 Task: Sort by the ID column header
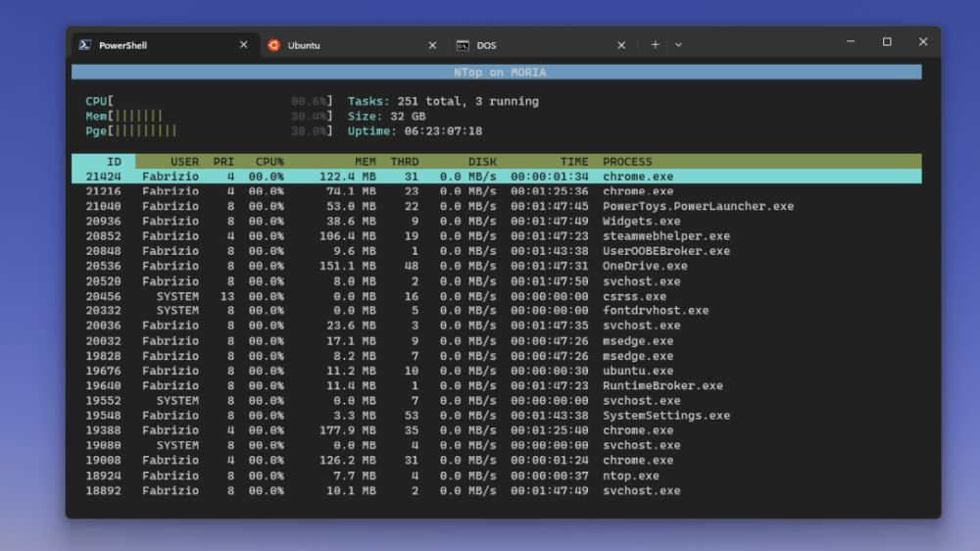pyautogui.click(x=114, y=162)
